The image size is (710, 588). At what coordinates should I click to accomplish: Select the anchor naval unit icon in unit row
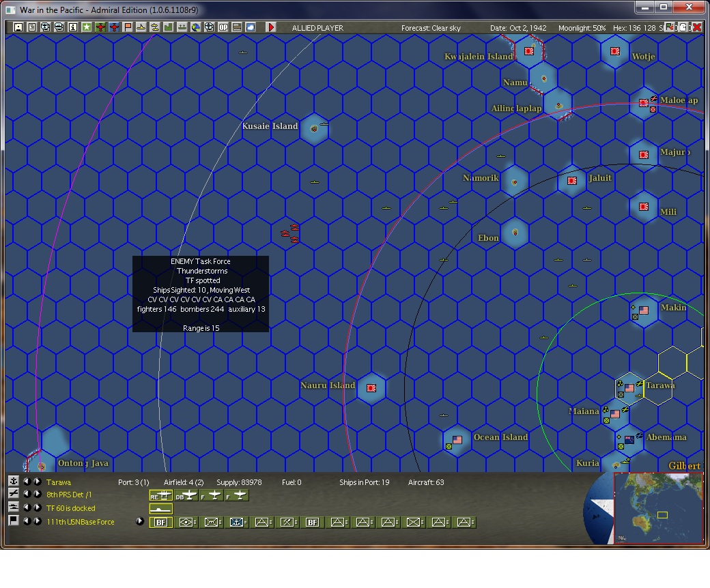point(237,523)
